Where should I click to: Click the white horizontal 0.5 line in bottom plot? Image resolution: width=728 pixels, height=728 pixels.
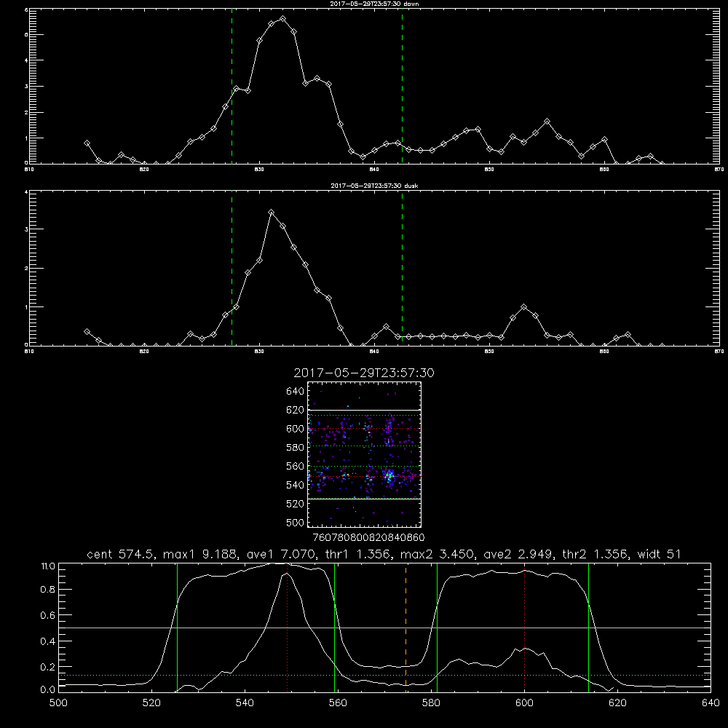coord(384,628)
